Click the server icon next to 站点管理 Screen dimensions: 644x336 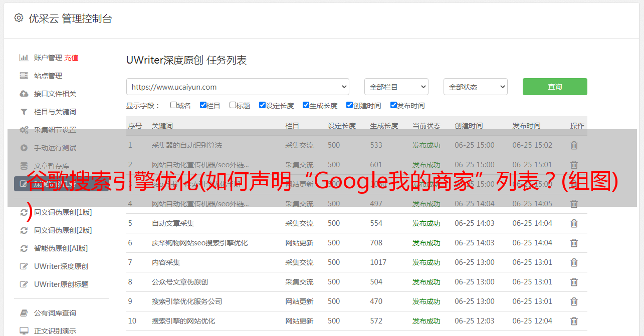click(x=24, y=76)
